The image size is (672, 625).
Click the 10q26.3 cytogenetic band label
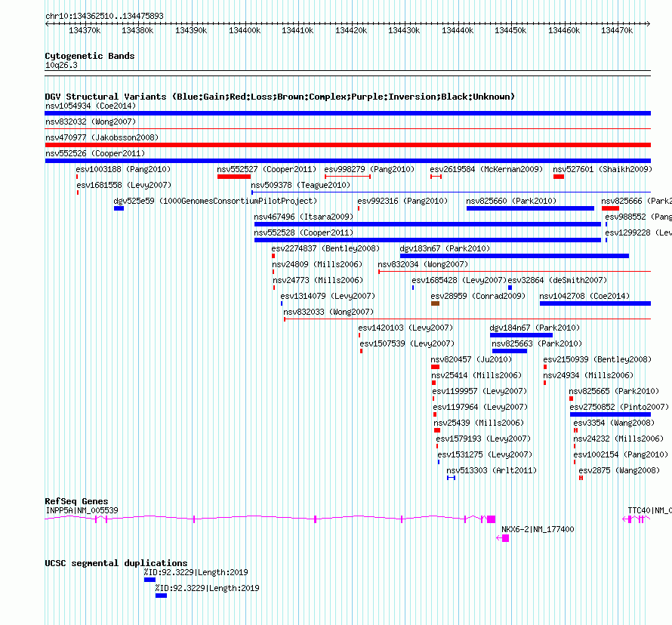click(x=61, y=65)
